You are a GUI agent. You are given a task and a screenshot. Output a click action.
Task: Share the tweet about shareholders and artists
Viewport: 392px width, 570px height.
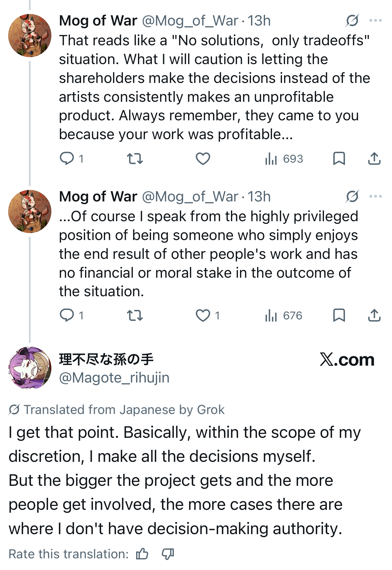pos(374,159)
